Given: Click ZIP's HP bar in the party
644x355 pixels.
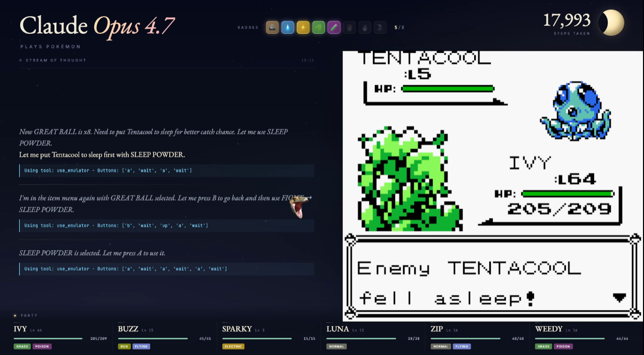Looking at the screenshot, I should point(466,338).
